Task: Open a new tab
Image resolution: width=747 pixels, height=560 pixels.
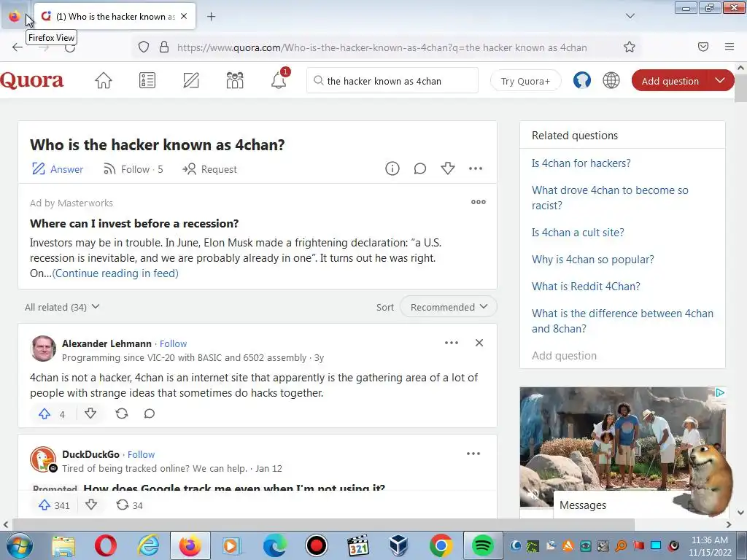Action: coord(211,17)
